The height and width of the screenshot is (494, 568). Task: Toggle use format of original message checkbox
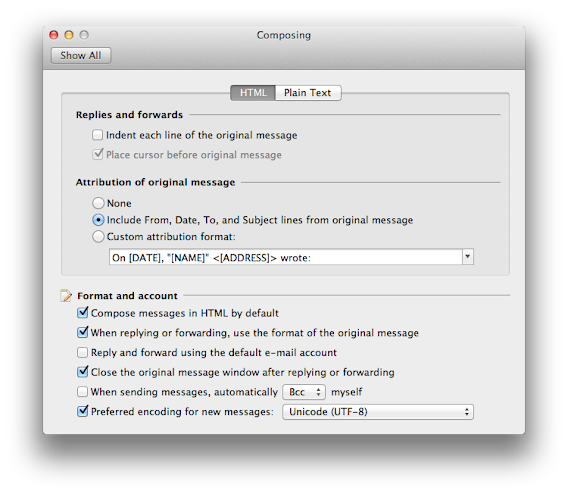click(x=83, y=332)
